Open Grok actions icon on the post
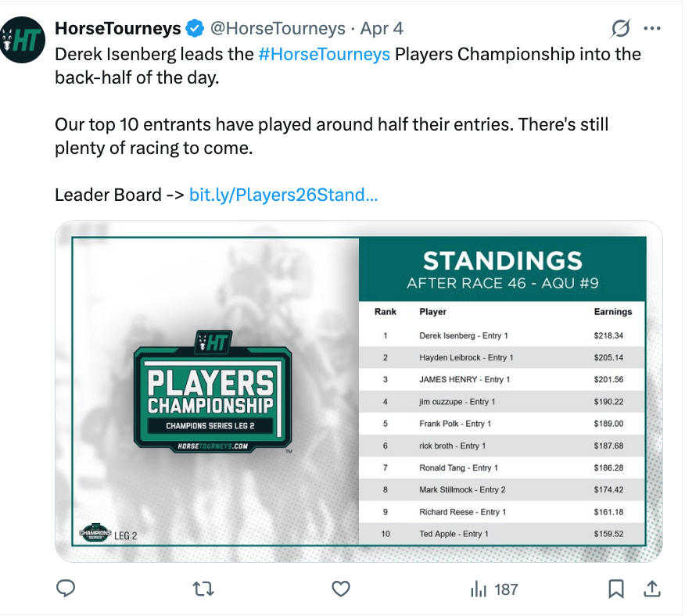The width and height of the screenshot is (685, 616). coord(620,30)
